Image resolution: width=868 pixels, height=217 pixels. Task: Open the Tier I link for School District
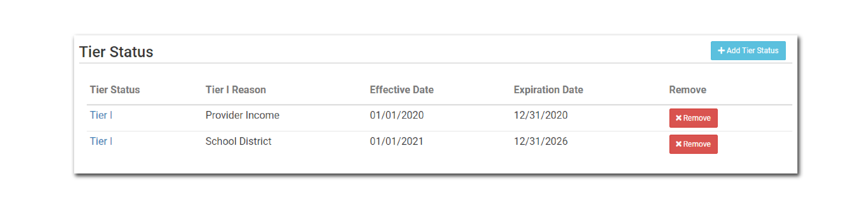point(101,141)
